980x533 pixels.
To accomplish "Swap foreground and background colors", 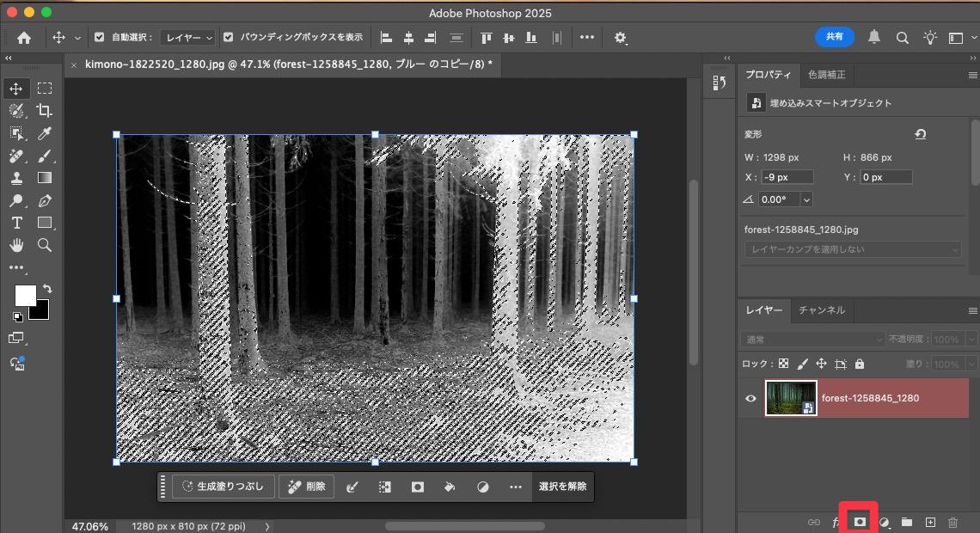I will pyautogui.click(x=47, y=290).
